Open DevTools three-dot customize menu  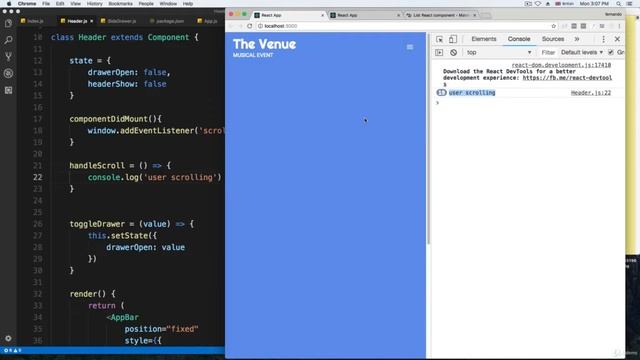point(603,39)
